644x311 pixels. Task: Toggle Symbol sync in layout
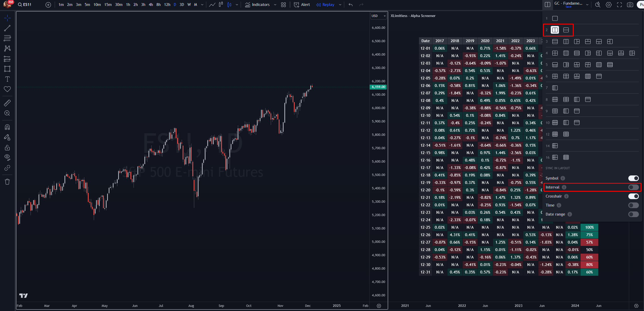pyautogui.click(x=633, y=178)
